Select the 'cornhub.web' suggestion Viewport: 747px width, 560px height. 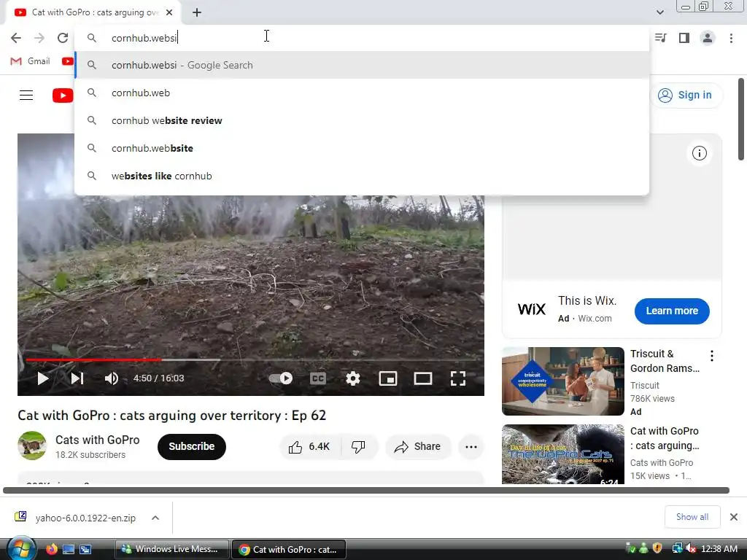362,93
